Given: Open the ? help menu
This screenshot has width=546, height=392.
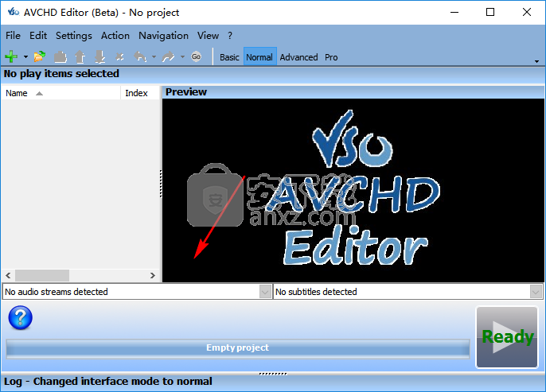Looking at the screenshot, I should pos(230,36).
